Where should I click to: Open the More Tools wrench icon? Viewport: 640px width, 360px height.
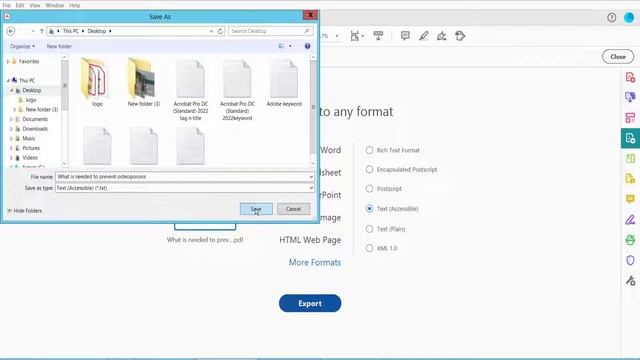[630, 280]
